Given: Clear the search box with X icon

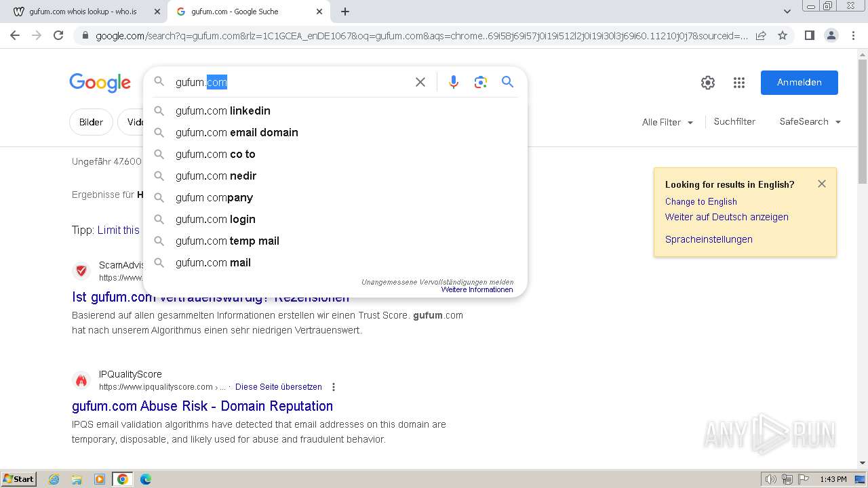Looking at the screenshot, I should pos(420,82).
